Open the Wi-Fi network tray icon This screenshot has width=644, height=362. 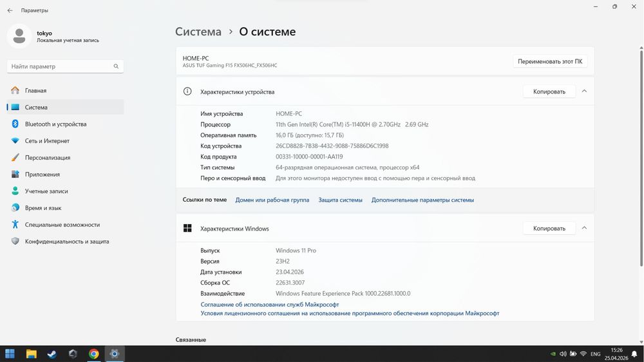pos(583,354)
